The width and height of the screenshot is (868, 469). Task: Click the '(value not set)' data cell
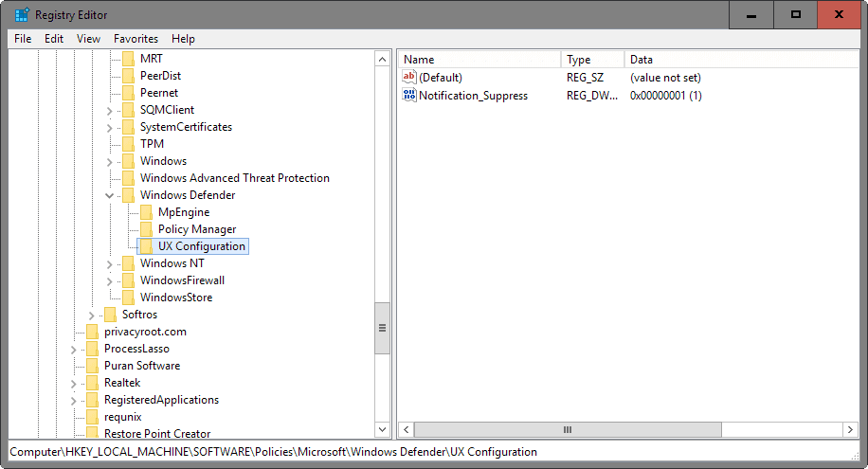tap(665, 78)
